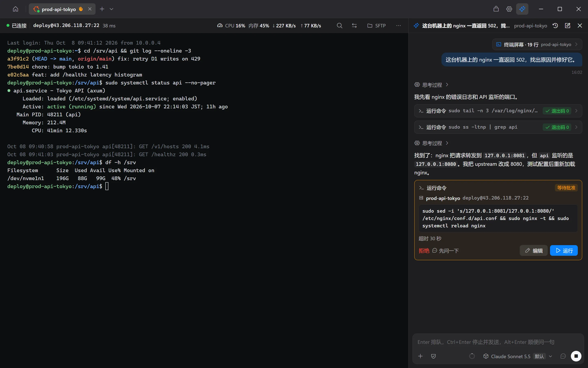Expand the sudo ss -ltnp command result

tap(498, 127)
